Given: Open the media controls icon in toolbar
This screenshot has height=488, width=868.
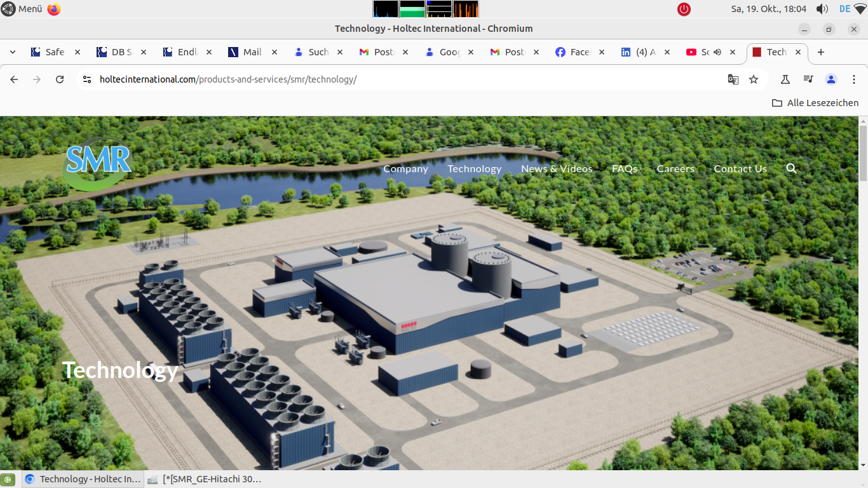Looking at the screenshot, I should [x=808, y=79].
